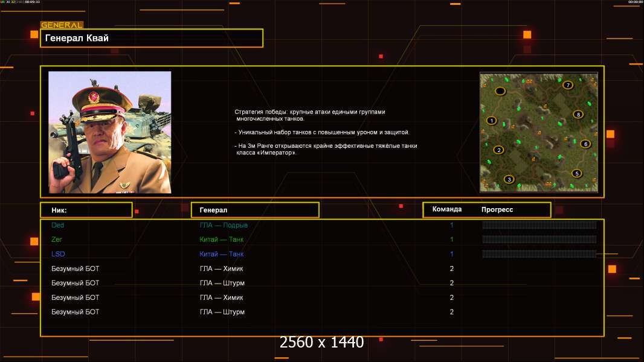This screenshot has height=362, width=644.
Task: Select first Безумный БОТ row
Action: point(322,268)
